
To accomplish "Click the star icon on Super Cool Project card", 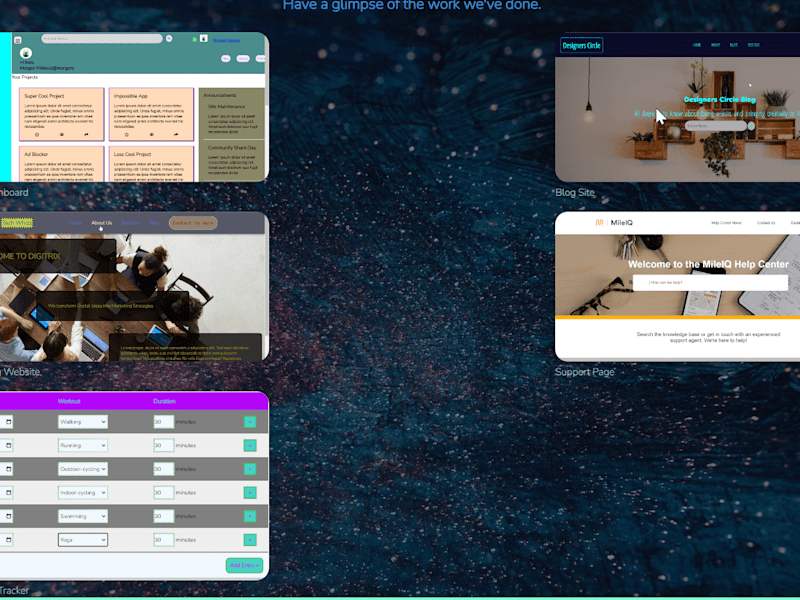I will point(37,135).
